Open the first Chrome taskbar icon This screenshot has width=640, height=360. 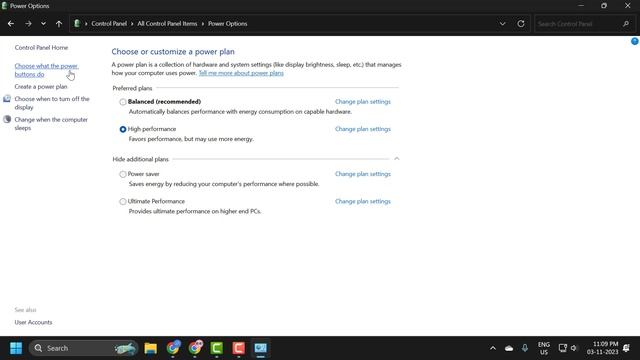(173, 348)
